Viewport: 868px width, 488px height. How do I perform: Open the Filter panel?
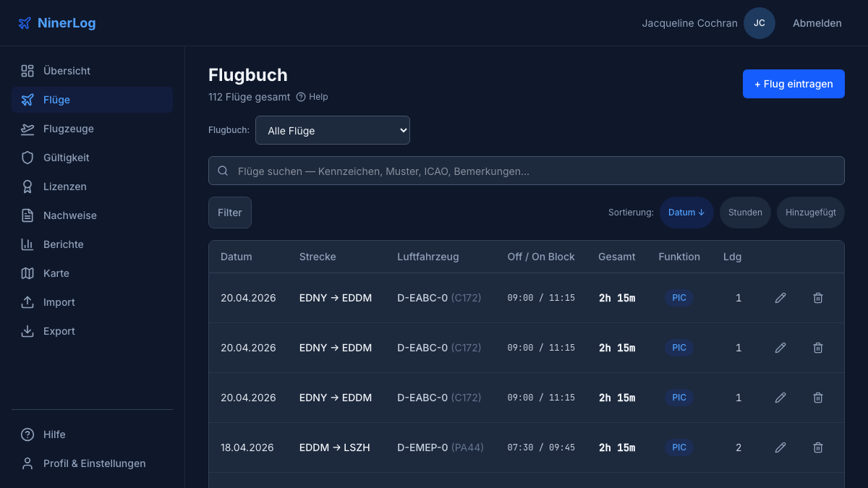coord(230,213)
